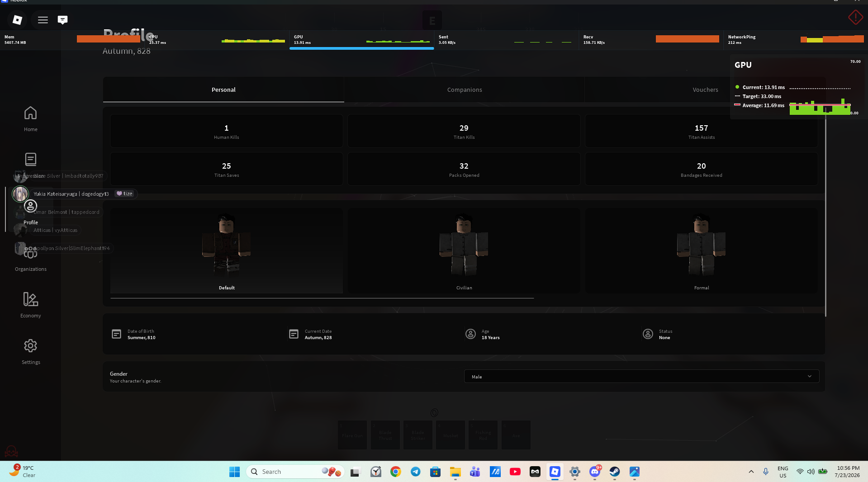Open the chat bubble icon

tap(63, 20)
